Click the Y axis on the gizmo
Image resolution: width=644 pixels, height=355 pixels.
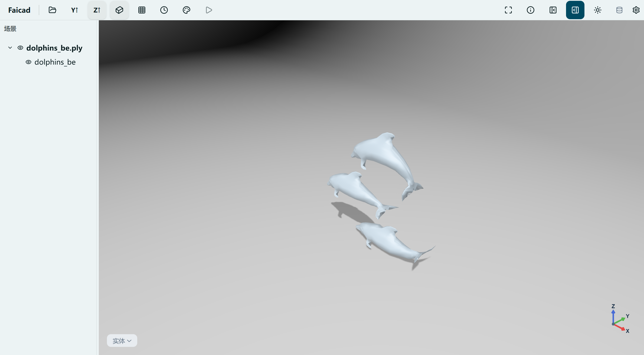click(x=627, y=316)
